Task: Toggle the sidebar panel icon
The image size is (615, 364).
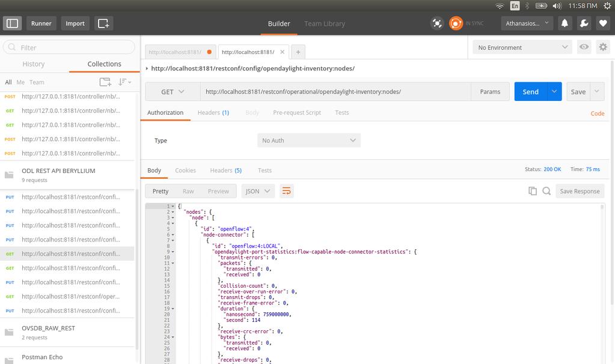Action: pos(12,23)
